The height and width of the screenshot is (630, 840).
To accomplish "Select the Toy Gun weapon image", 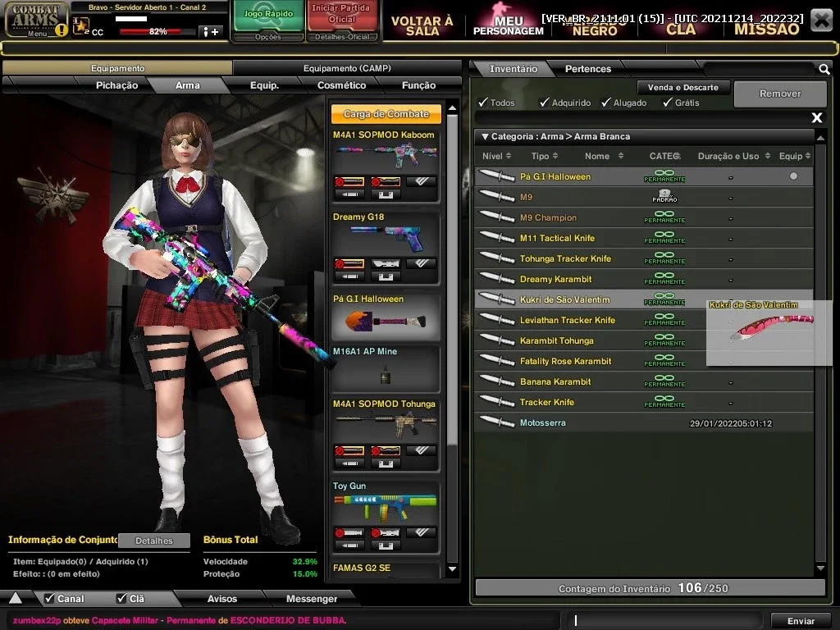I will click(x=386, y=507).
